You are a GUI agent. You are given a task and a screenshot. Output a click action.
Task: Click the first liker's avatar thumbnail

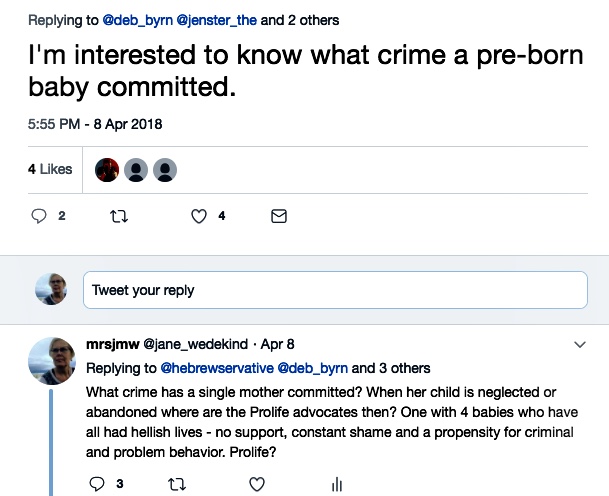(107, 169)
